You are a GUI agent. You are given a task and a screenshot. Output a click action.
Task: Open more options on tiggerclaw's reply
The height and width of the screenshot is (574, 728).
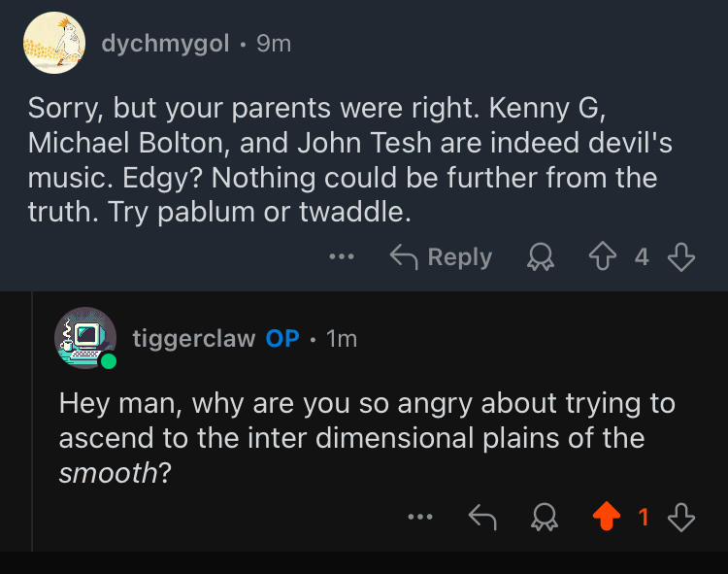coord(419,519)
